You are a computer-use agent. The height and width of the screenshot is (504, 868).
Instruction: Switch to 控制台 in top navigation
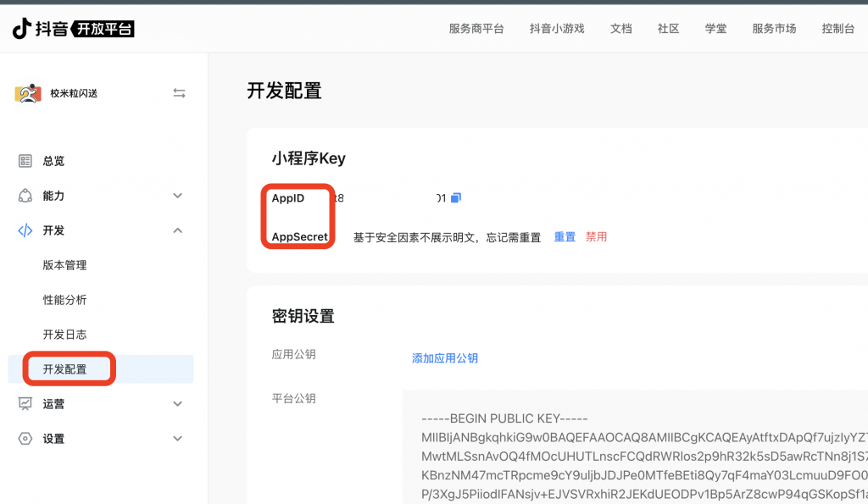point(837,28)
